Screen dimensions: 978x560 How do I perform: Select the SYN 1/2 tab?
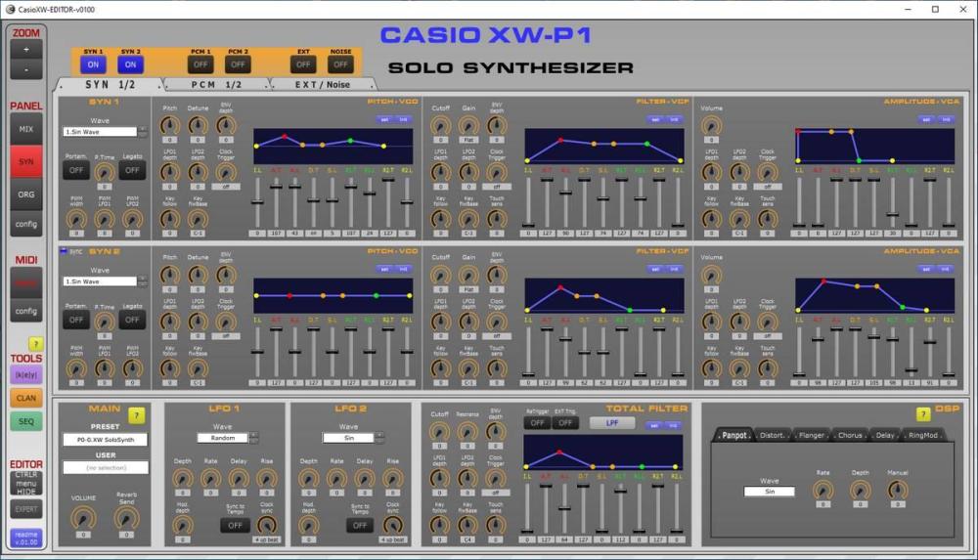click(x=110, y=84)
